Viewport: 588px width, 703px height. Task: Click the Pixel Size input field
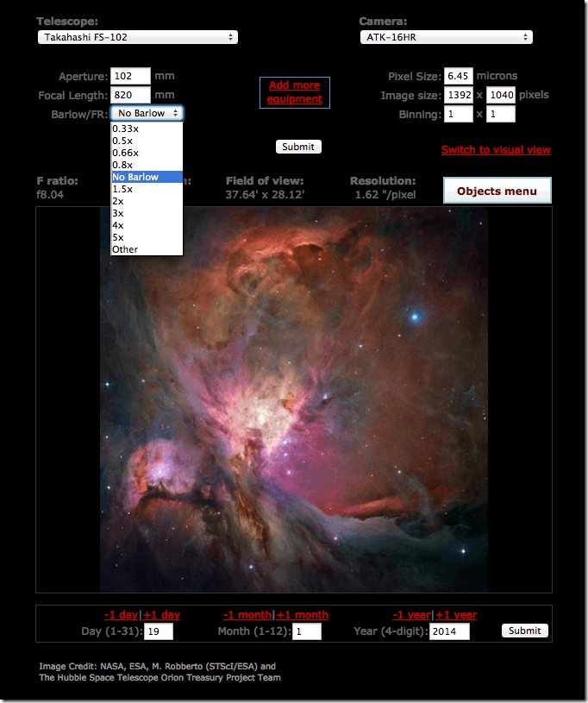459,76
